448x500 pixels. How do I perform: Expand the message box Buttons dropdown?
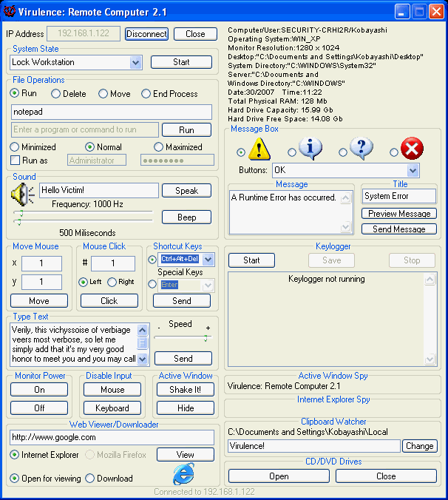pos(412,170)
